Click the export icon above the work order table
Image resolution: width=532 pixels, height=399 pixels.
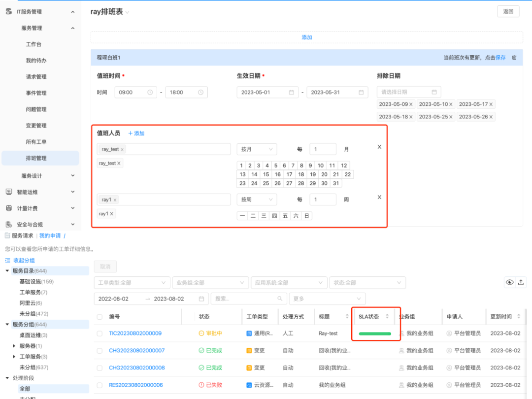[x=522, y=282]
